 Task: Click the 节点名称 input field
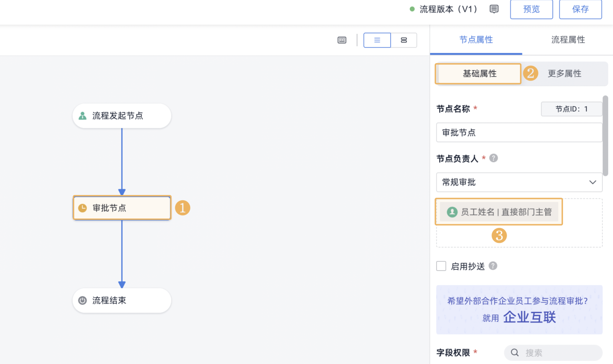519,132
